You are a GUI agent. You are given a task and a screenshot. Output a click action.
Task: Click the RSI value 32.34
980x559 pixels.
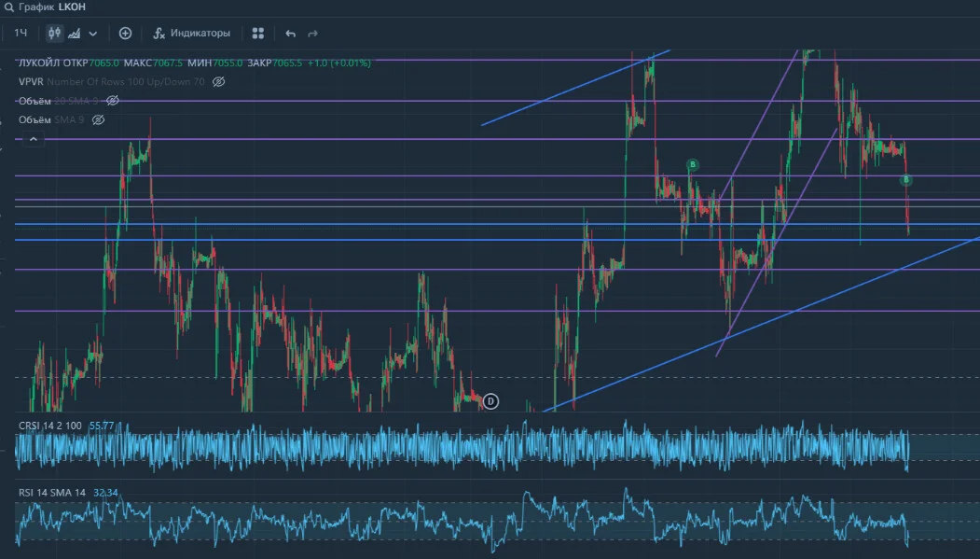[105, 493]
